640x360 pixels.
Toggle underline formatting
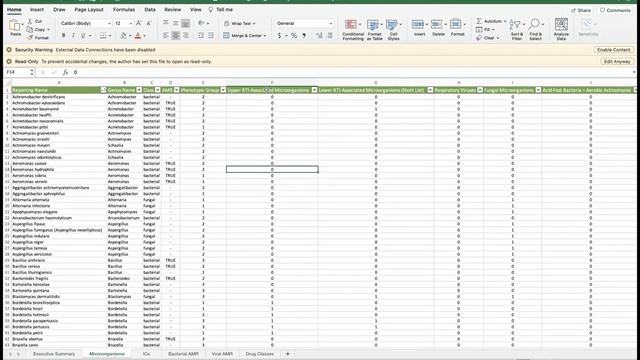[x=83, y=36]
